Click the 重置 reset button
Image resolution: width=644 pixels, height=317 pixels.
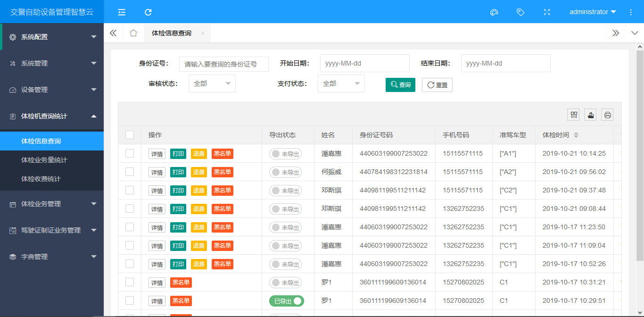point(437,85)
